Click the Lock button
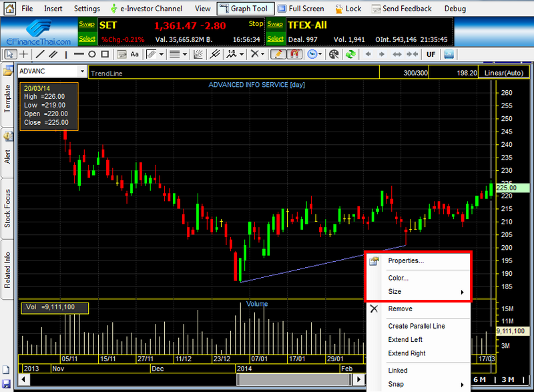Screen dimensions: 534x392 (348, 9)
